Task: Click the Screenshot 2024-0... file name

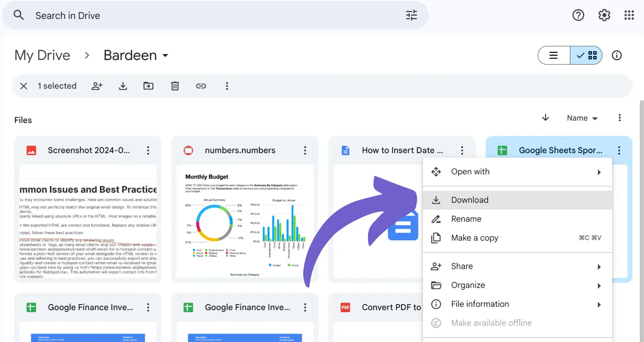Action: (x=89, y=150)
